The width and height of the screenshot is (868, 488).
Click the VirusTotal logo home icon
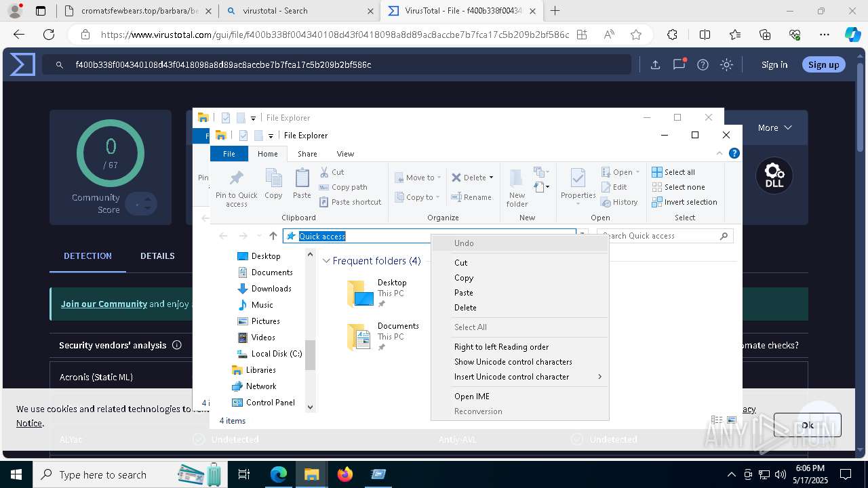click(x=22, y=65)
